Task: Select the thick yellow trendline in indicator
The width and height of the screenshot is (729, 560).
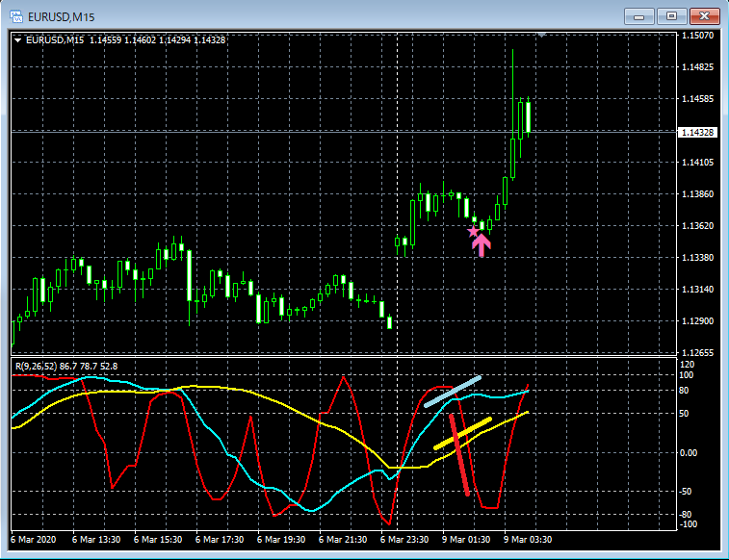Action: (462, 433)
